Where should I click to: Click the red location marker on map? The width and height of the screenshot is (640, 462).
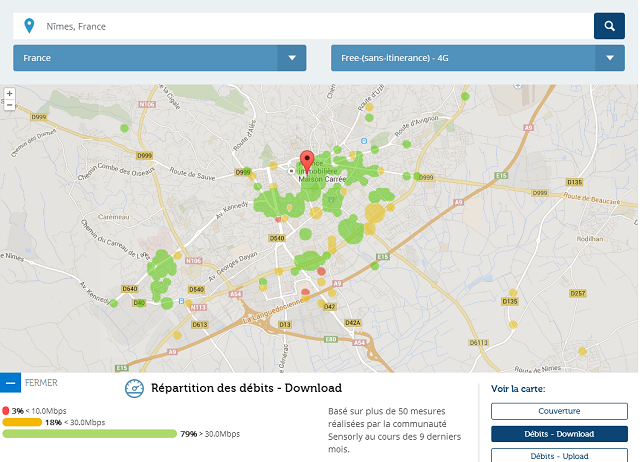307,162
